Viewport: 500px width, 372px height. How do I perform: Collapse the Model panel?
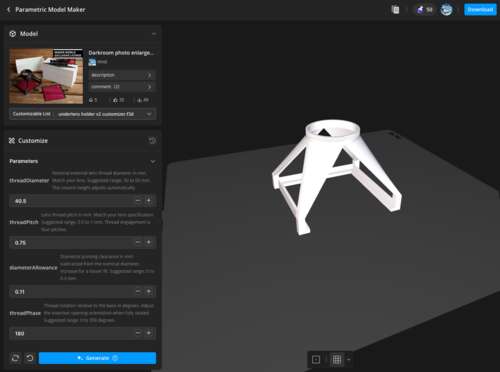click(154, 34)
